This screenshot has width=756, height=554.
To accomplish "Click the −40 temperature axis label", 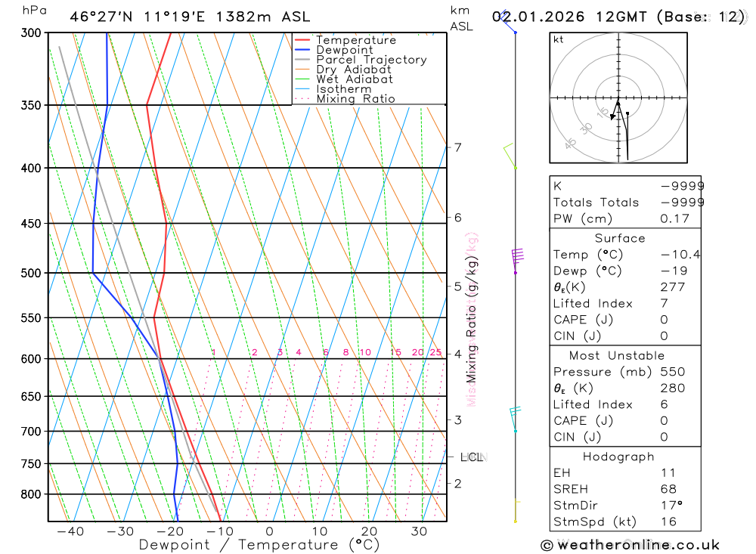I will point(70,531).
